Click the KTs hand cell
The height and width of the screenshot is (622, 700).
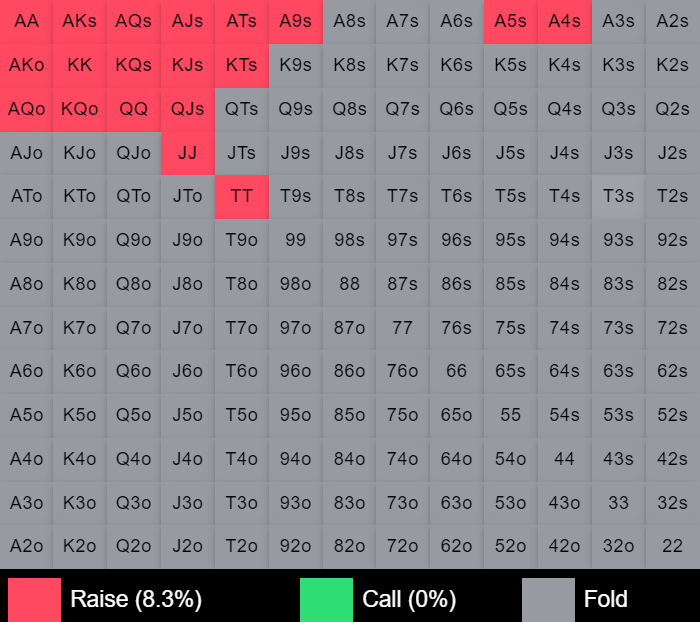click(241, 65)
